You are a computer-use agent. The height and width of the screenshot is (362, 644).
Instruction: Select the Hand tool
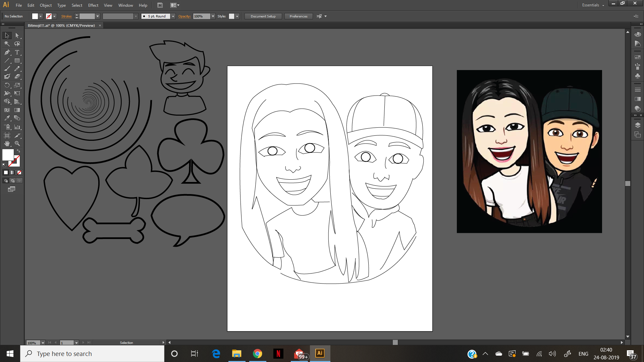pyautogui.click(x=7, y=143)
